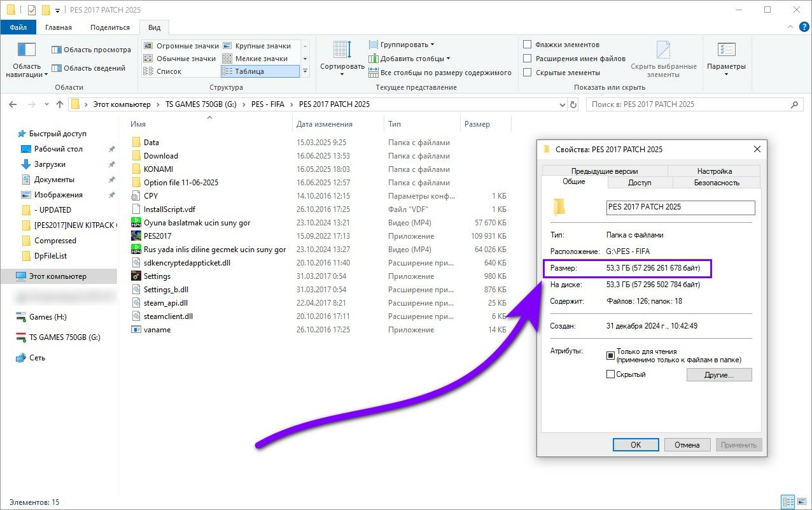Enable the Флажки элементов checkbox
Screen dimensions: 812x510
[x=527, y=45]
